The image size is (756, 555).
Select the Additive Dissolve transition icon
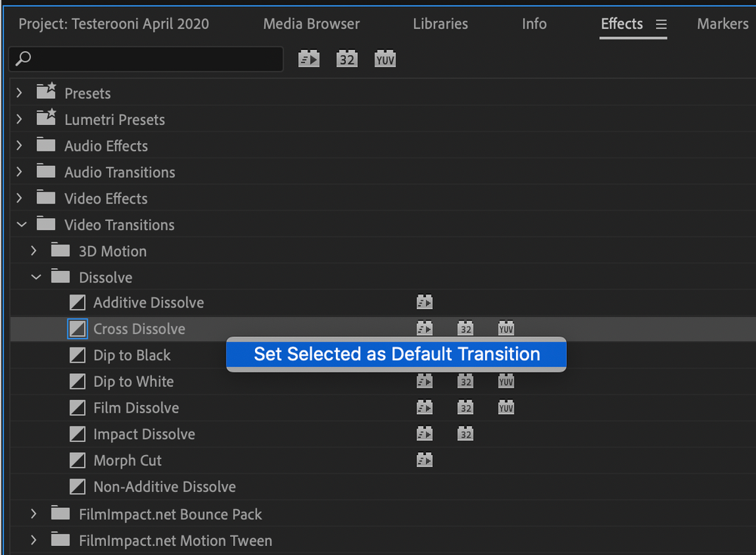(x=77, y=303)
